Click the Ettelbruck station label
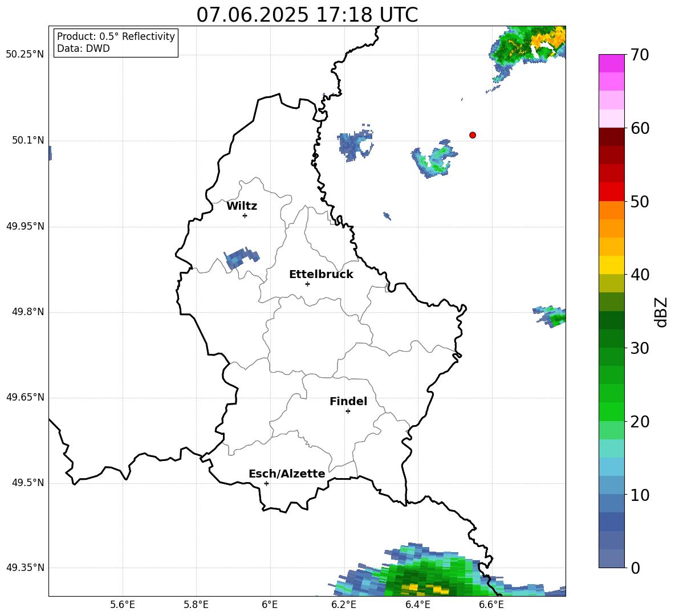This screenshot has width=675, height=616. (321, 275)
